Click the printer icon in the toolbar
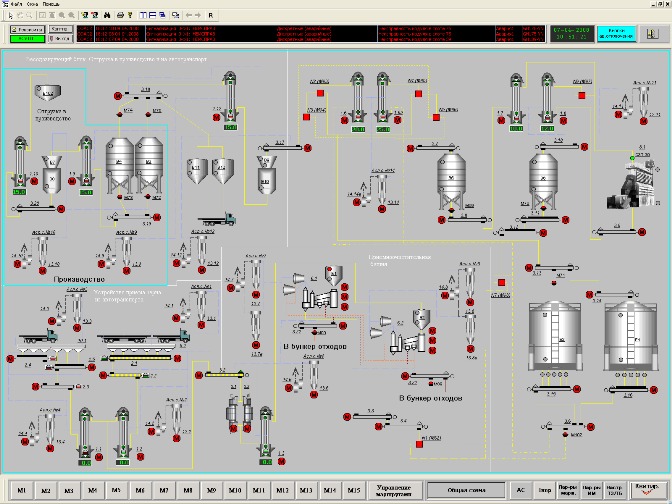Screen dimensions: 672x504 coord(120,16)
